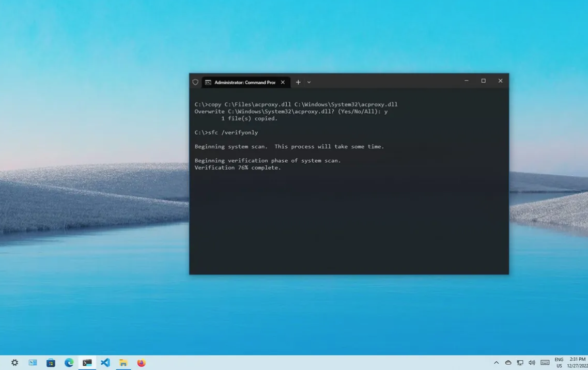Open the clock and date flyout
The height and width of the screenshot is (370, 588).
point(577,362)
